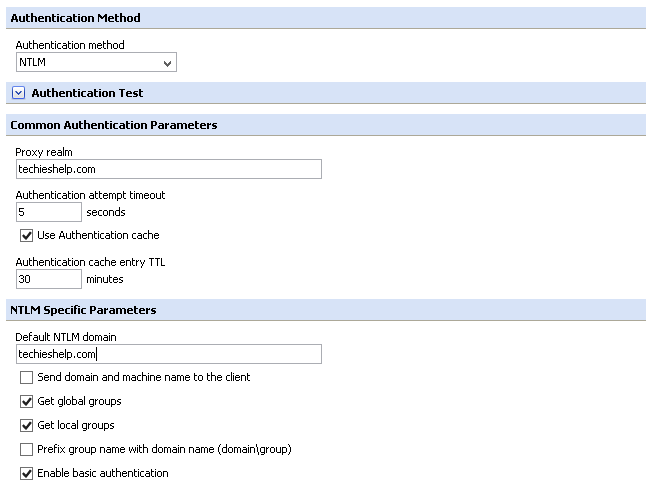This screenshot has height=487, width=646.
Task: Open the Authentication method NTLM dropdown
Action: pyautogui.click(x=96, y=62)
